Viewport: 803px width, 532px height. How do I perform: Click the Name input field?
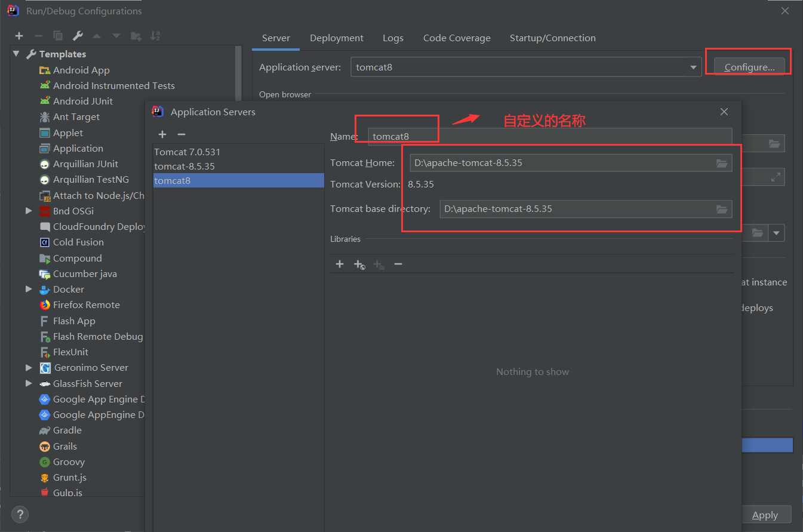pyautogui.click(x=550, y=137)
